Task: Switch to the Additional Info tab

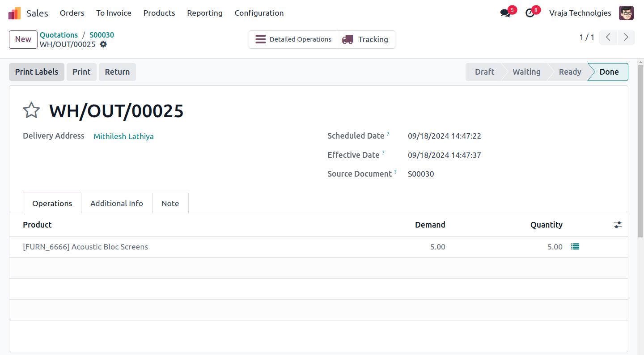Action: tap(117, 203)
